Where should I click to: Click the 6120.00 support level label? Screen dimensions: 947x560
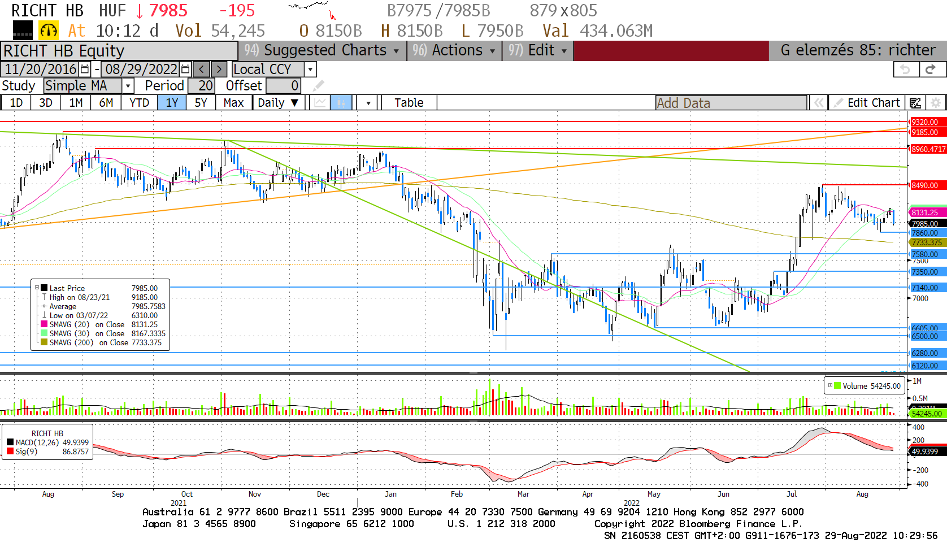927,366
